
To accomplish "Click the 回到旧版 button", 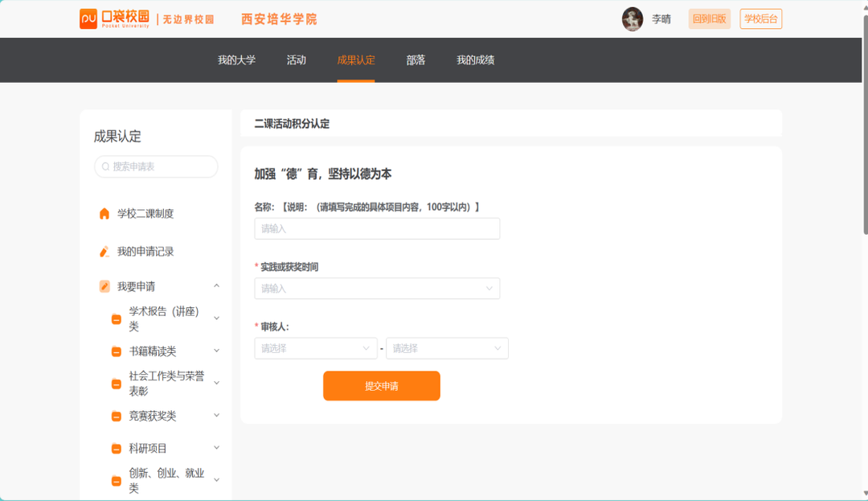I will [709, 19].
